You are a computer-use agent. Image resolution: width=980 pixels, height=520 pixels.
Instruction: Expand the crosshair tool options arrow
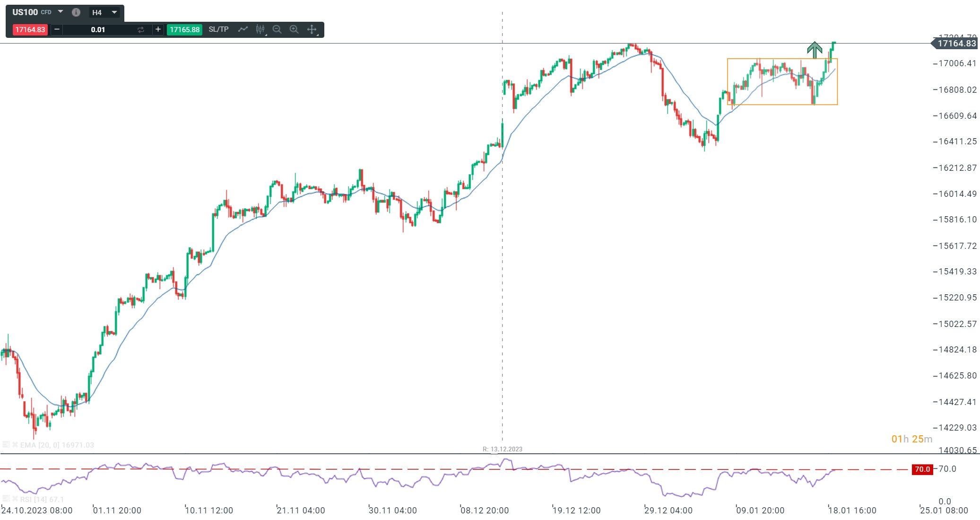pos(318,34)
